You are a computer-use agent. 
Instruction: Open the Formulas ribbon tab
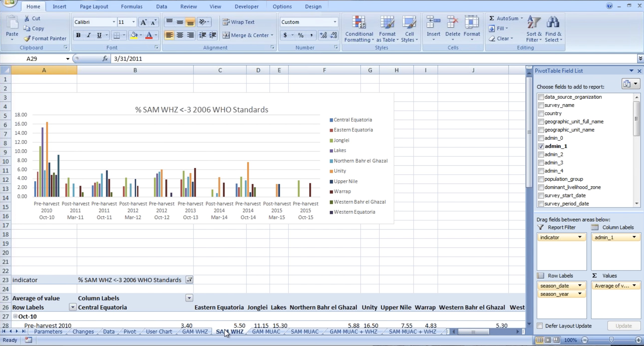coord(131,6)
